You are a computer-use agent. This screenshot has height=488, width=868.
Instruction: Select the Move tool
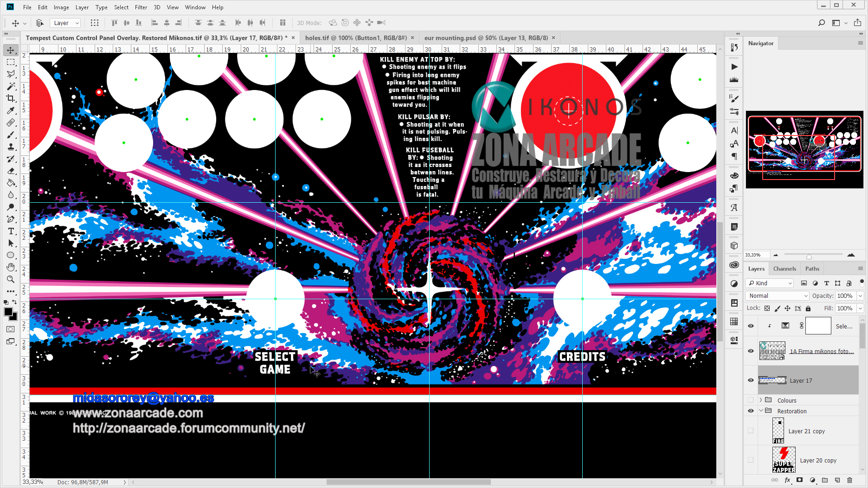coord(11,50)
